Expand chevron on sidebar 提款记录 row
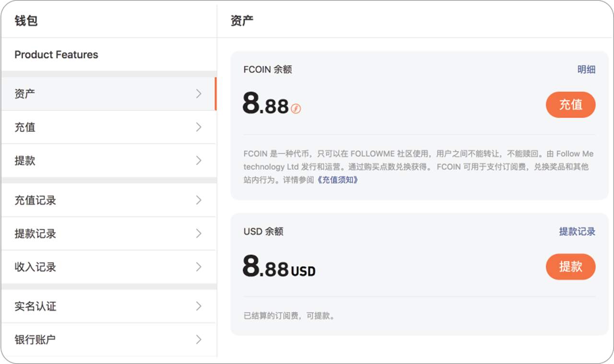This screenshot has width=614, height=364. click(199, 234)
